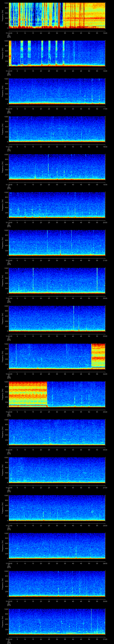
Task: Select the 15:27:00 start time label
Action: click(x=9, y=525)
